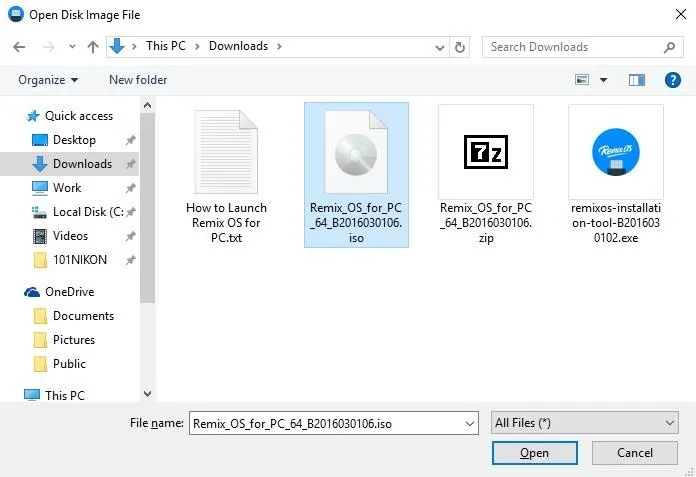This screenshot has width=696, height=477.
Task: Open the File name dropdown arrow
Action: point(470,424)
